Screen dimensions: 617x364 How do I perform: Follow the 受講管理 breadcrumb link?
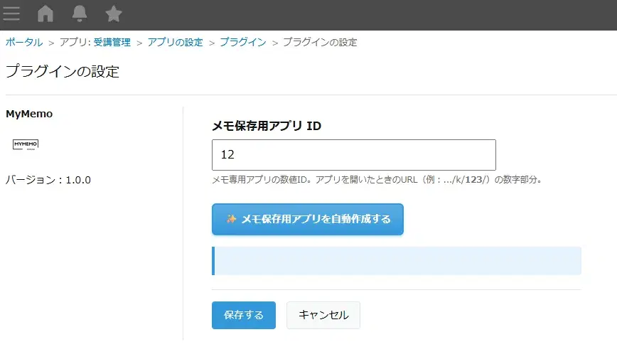tap(112, 42)
